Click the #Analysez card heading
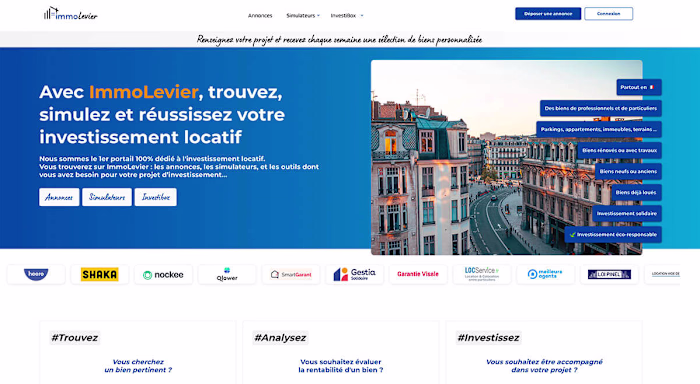The height and width of the screenshot is (384, 700). (x=280, y=338)
